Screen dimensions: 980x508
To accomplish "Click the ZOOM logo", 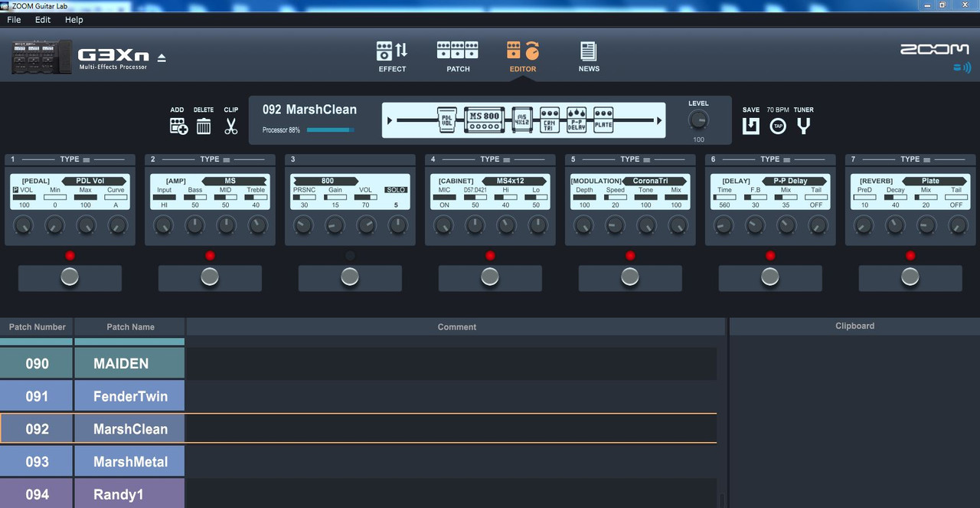I will 934,49.
